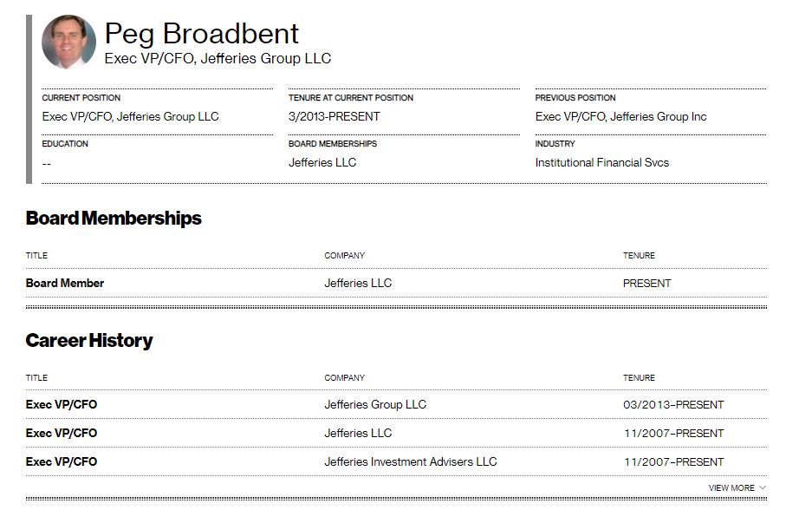Click Jefferies LLC in the Board Memberships table

pos(358,283)
